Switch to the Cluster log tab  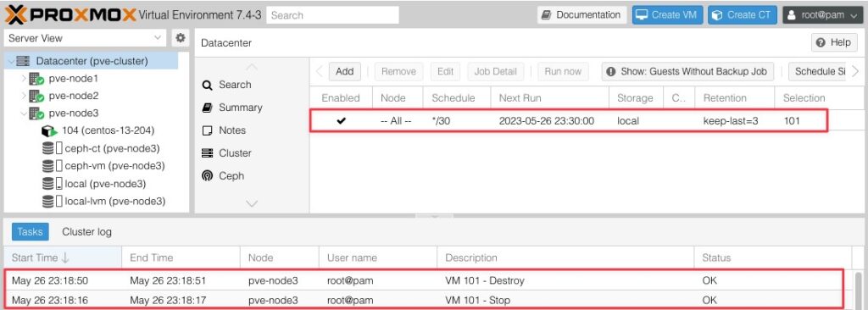coord(86,232)
